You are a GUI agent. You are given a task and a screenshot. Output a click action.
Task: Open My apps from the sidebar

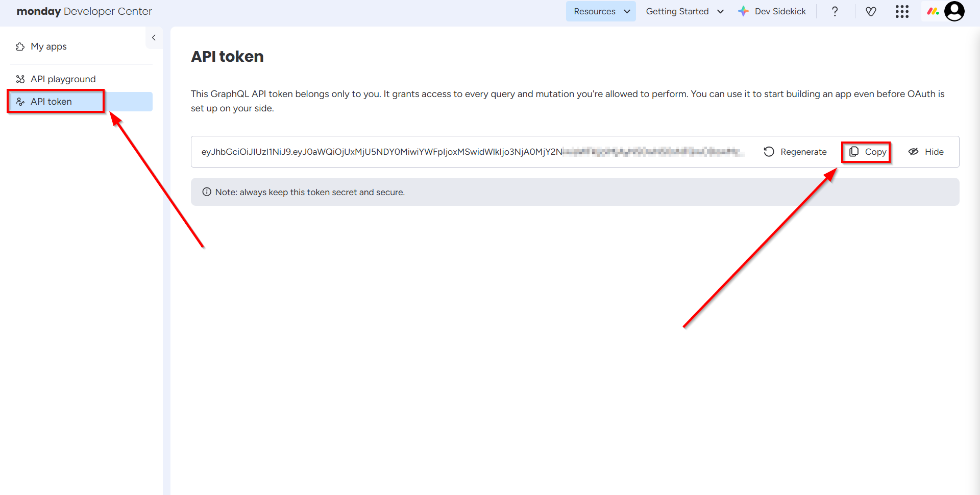(48, 46)
